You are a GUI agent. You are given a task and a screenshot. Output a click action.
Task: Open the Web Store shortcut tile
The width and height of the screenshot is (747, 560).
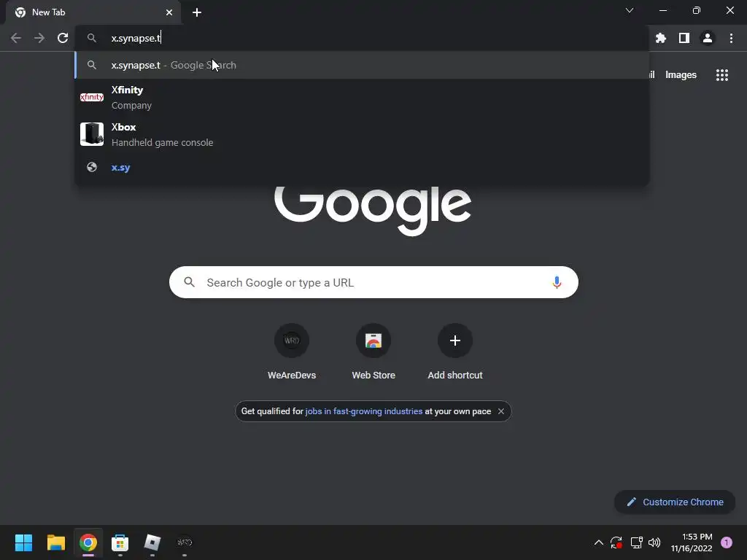[x=373, y=351]
